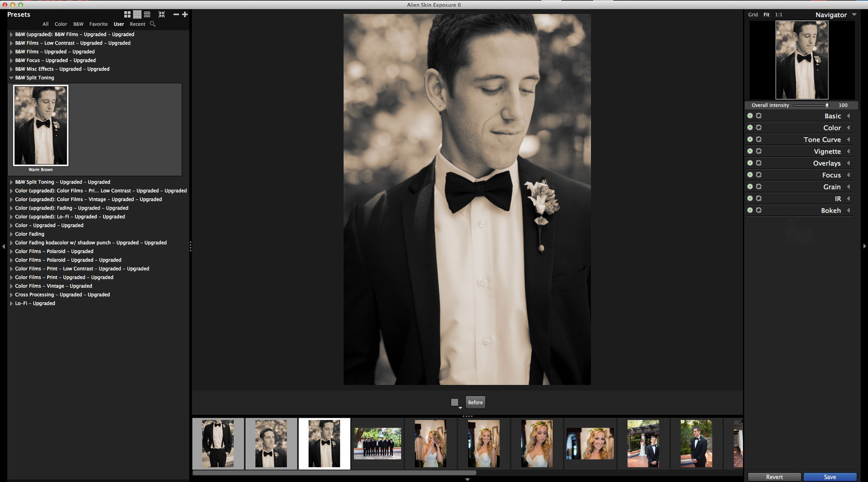Disable the Overlays effect

[750, 163]
